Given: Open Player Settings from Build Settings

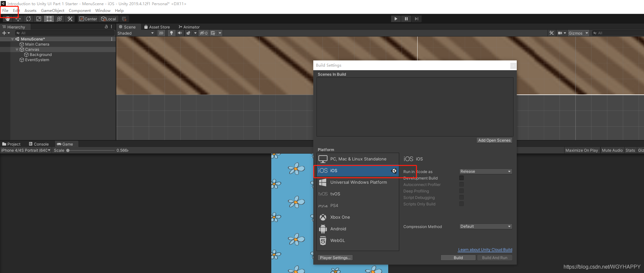Looking at the screenshot, I should click(335, 258).
